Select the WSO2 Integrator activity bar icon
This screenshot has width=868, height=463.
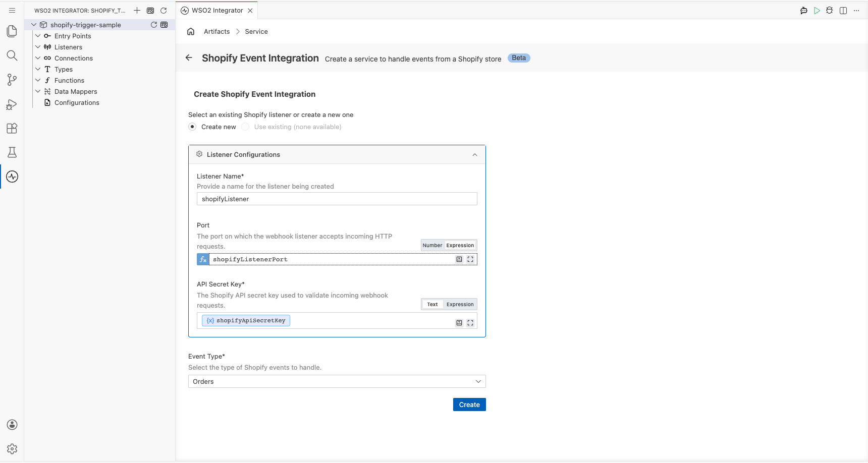click(x=12, y=177)
